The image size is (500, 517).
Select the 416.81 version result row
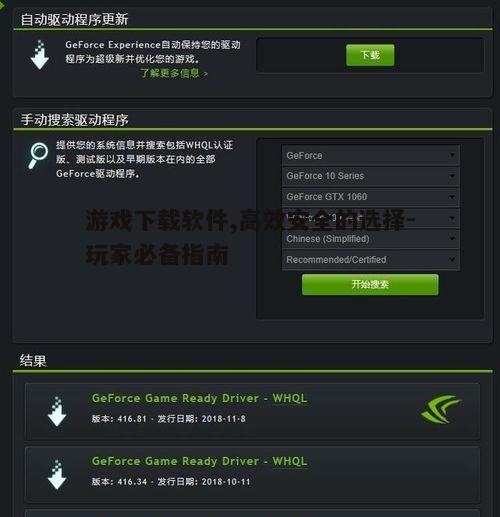[252, 411]
